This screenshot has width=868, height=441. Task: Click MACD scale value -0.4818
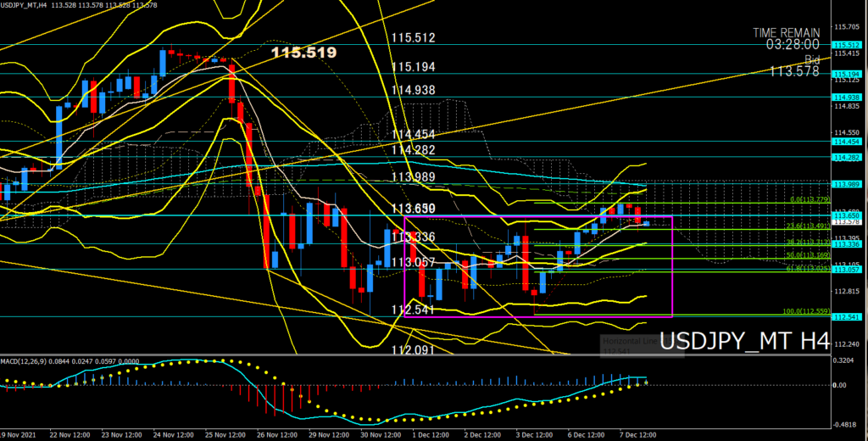[x=847, y=426]
